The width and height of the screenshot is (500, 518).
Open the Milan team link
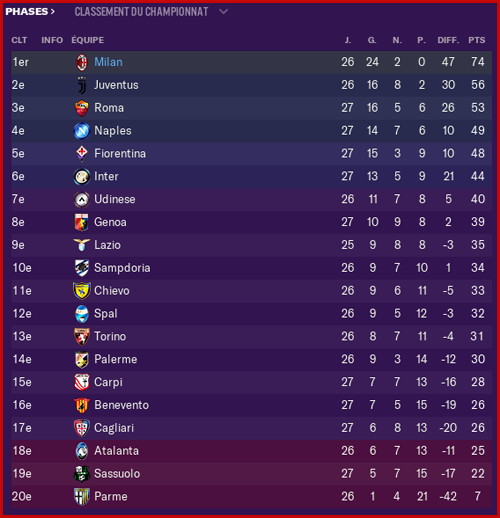coord(108,62)
